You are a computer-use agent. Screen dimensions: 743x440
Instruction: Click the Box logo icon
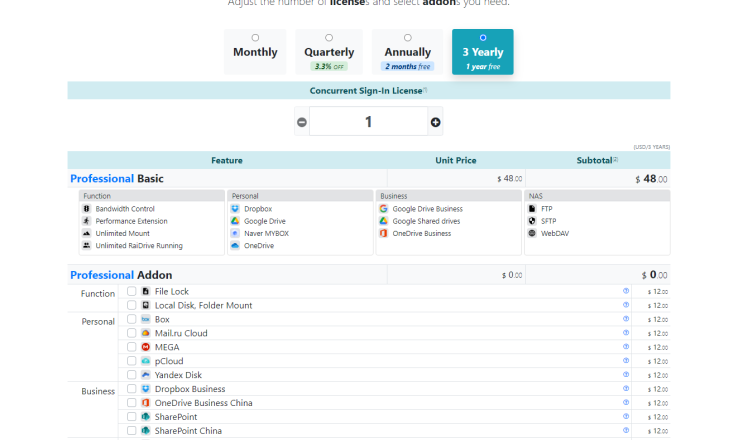click(x=146, y=319)
